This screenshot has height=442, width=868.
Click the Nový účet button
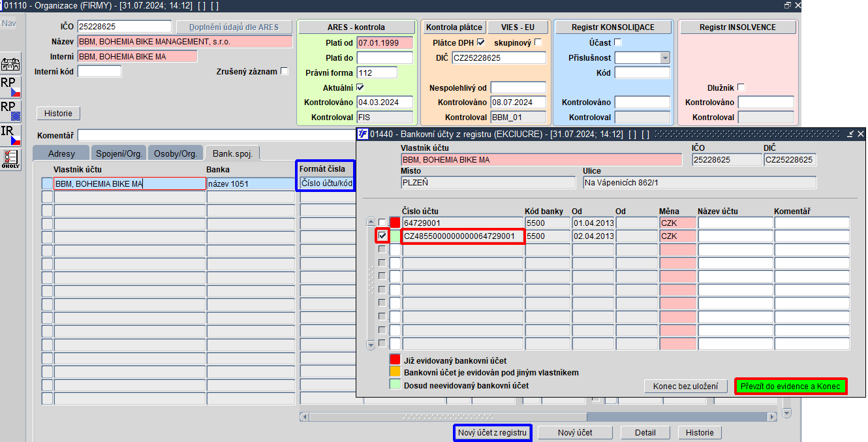575,432
